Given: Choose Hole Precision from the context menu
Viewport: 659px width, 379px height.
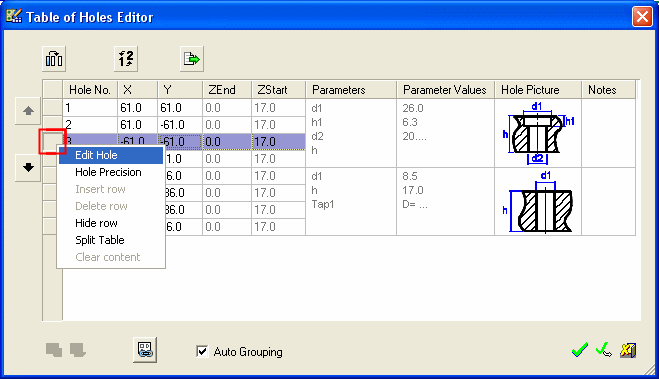Looking at the screenshot, I should pos(111,172).
